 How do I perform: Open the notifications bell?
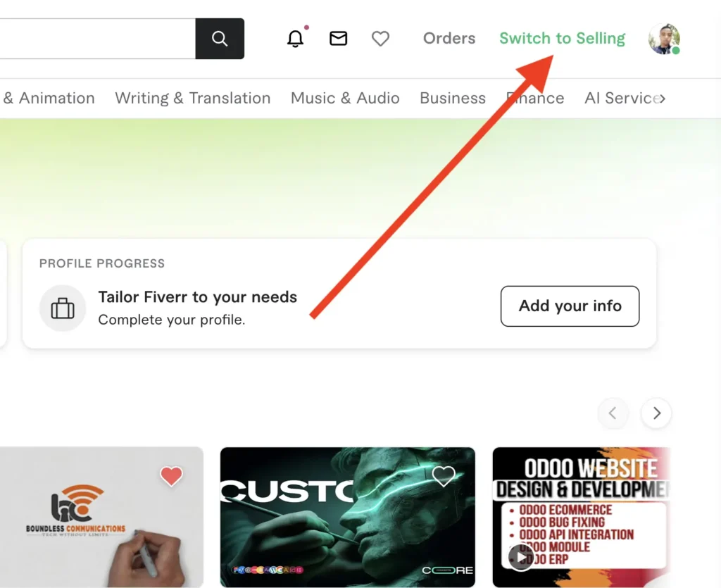295,39
